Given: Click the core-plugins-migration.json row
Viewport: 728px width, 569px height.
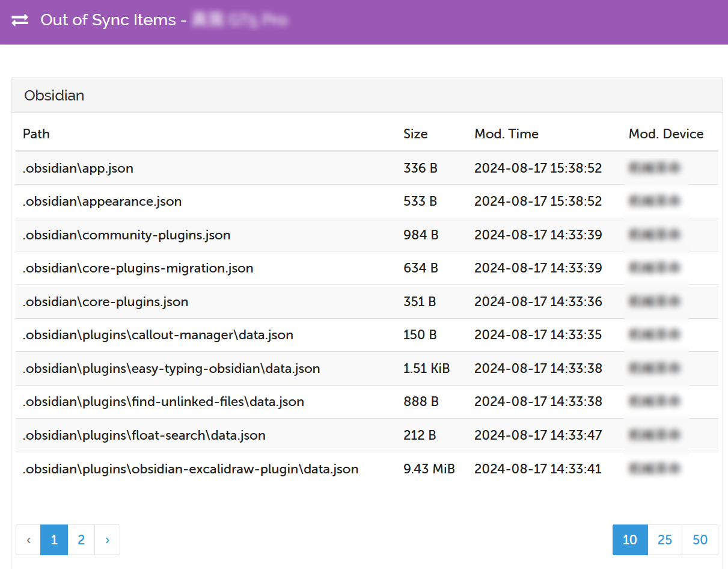Looking at the screenshot, I should (x=138, y=268).
